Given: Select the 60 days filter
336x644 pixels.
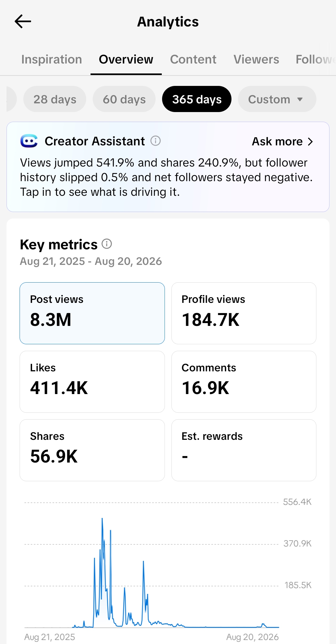Looking at the screenshot, I should (x=124, y=99).
